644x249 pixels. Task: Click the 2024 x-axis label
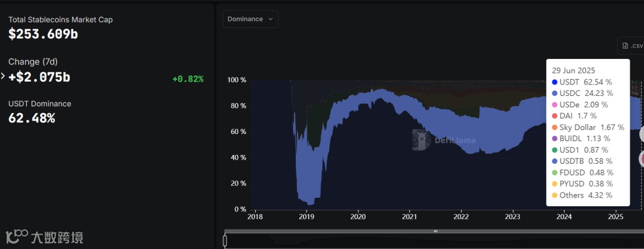coord(564,216)
